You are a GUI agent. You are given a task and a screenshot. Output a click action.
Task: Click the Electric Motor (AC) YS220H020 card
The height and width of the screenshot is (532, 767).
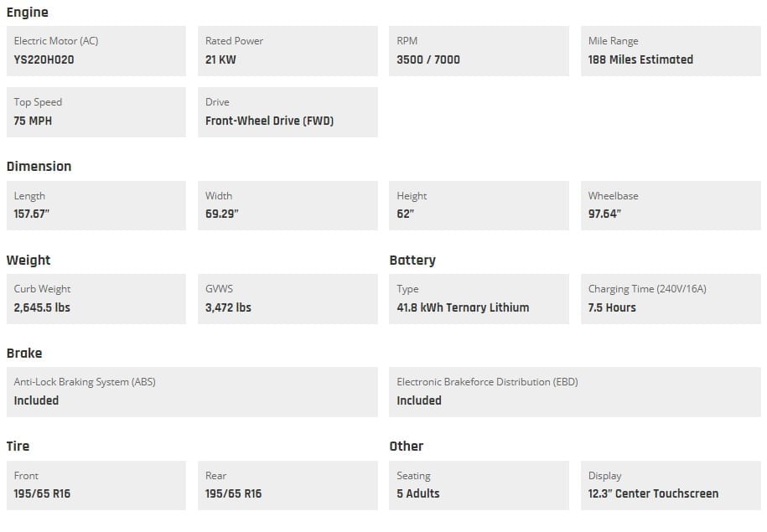point(96,51)
